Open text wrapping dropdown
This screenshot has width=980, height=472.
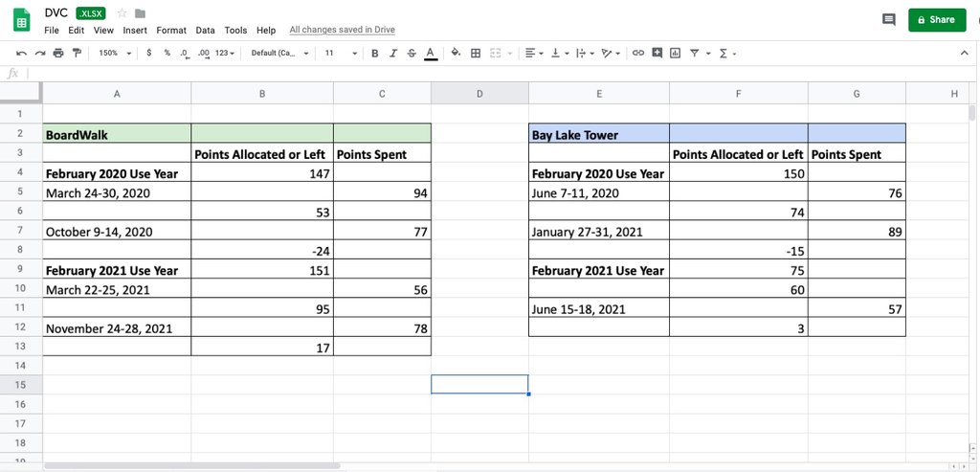click(584, 54)
